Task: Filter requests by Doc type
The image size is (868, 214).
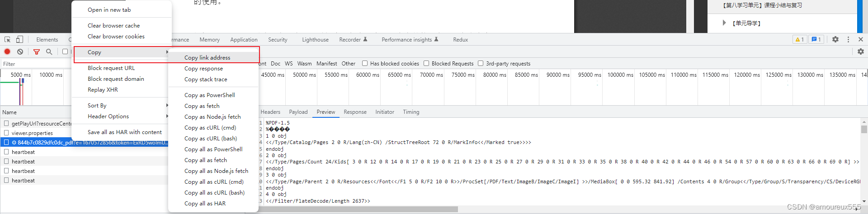Action: (276, 64)
